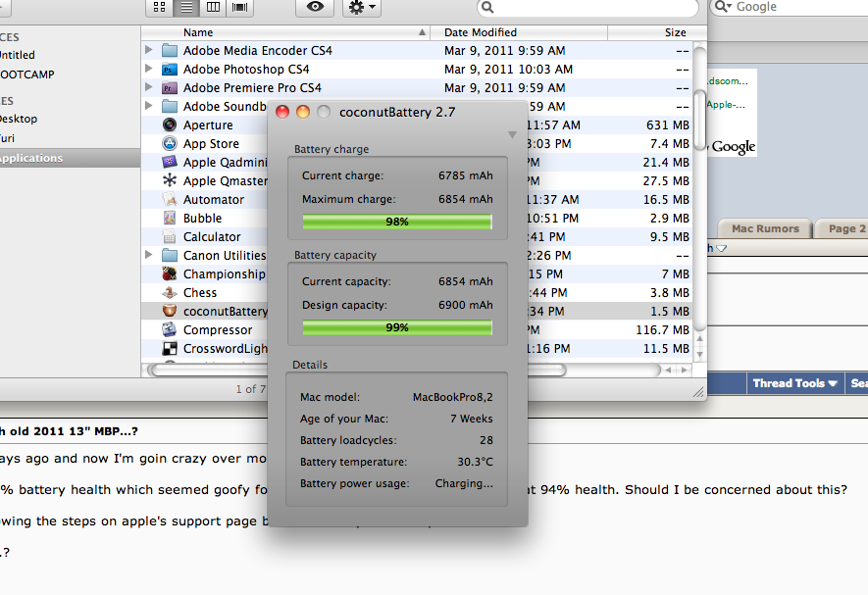Select the Apple Qadministrator icon
Image resolution: width=868 pixels, height=595 pixels.
tap(170, 162)
